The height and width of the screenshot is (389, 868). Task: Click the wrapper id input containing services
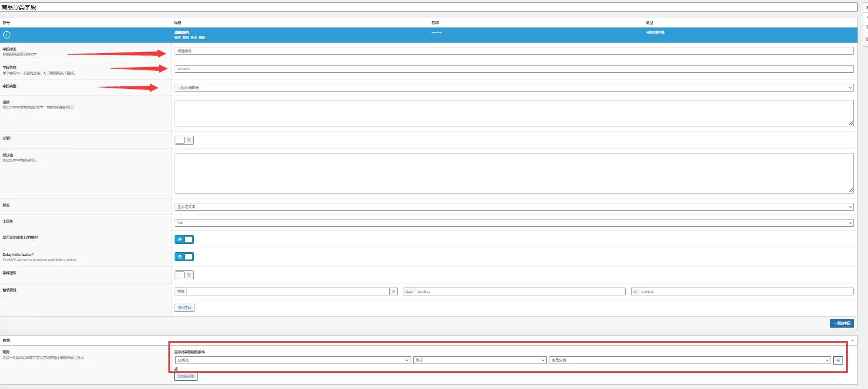click(746, 292)
